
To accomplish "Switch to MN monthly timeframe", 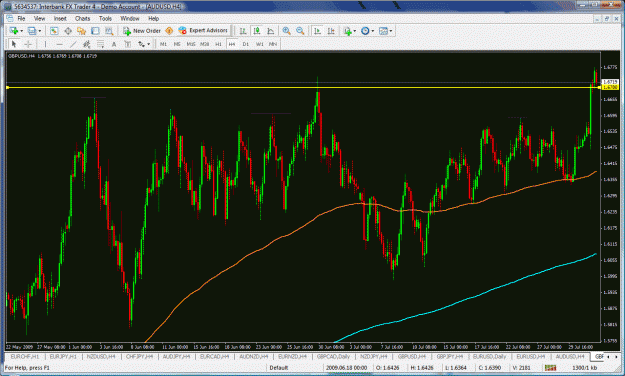I will point(273,44).
